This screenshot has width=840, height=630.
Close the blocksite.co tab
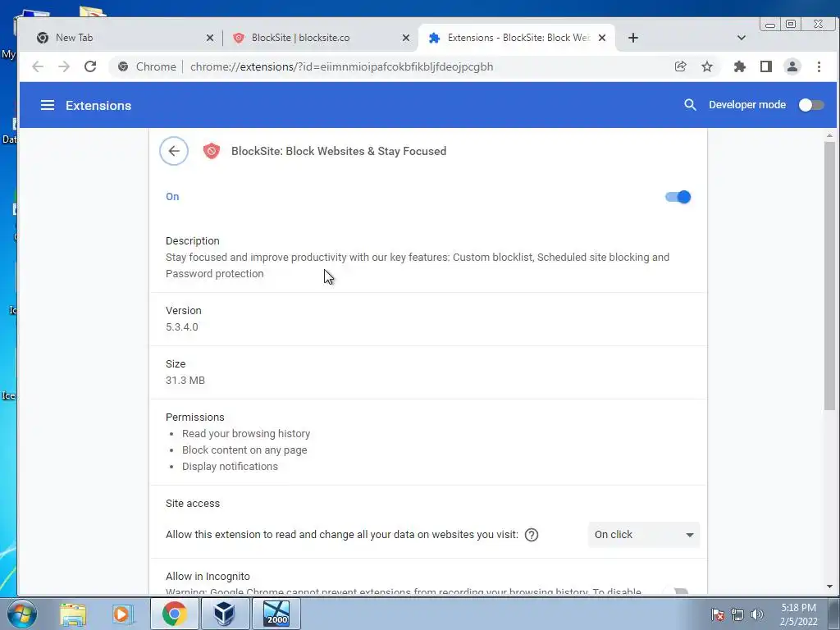pos(406,38)
